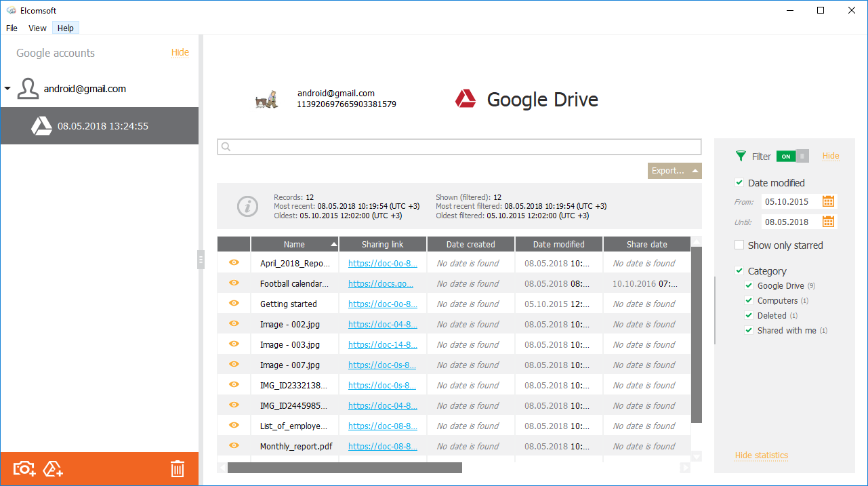This screenshot has height=486, width=868.
Task: Open the From date calendar picker
Action: (829, 201)
